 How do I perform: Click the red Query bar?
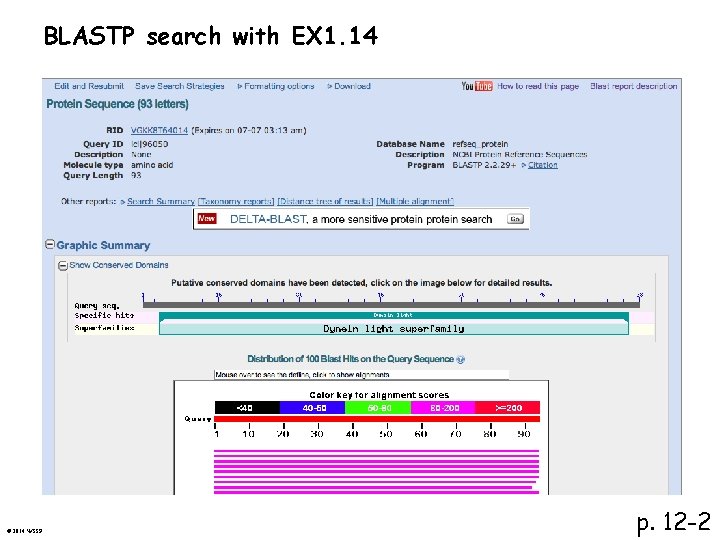tap(377, 419)
